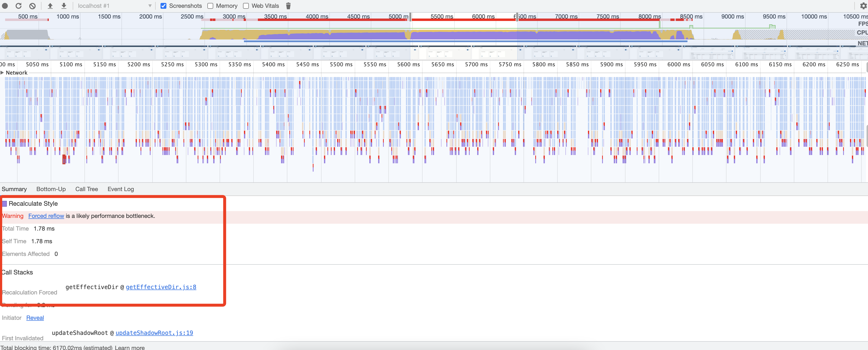Click Reveal next to Initiator
The width and height of the screenshot is (868, 350).
[x=35, y=318]
